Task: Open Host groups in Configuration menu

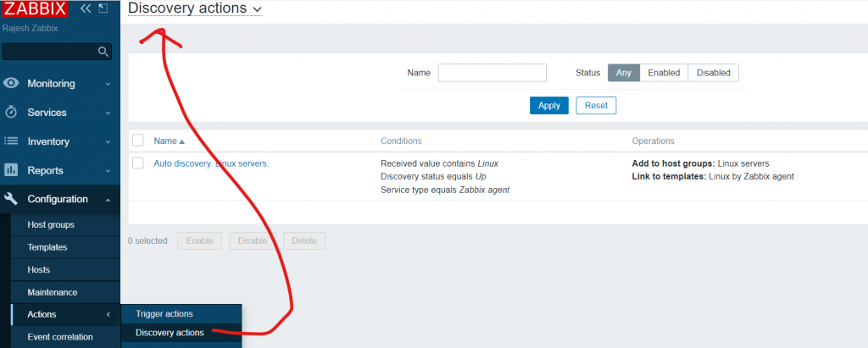Action: click(x=51, y=224)
